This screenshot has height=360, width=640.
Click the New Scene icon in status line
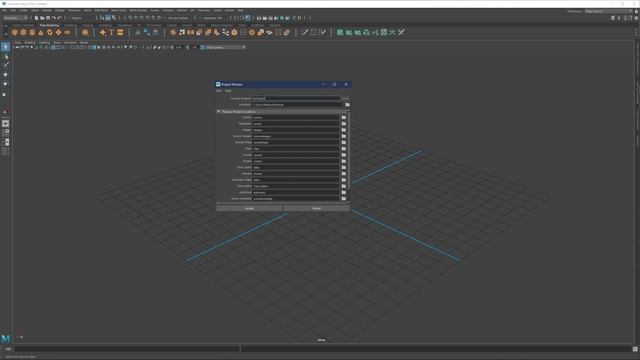tap(36, 18)
